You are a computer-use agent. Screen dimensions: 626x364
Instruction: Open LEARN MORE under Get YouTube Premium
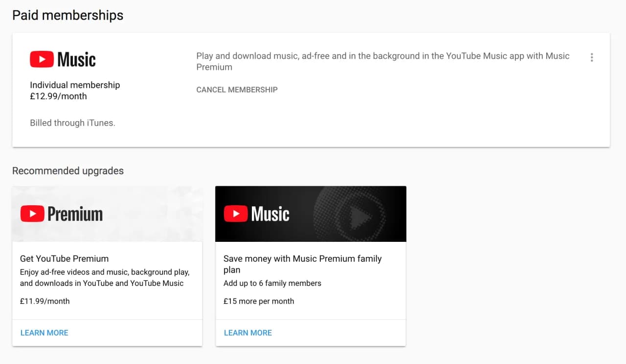click(44, 332)
